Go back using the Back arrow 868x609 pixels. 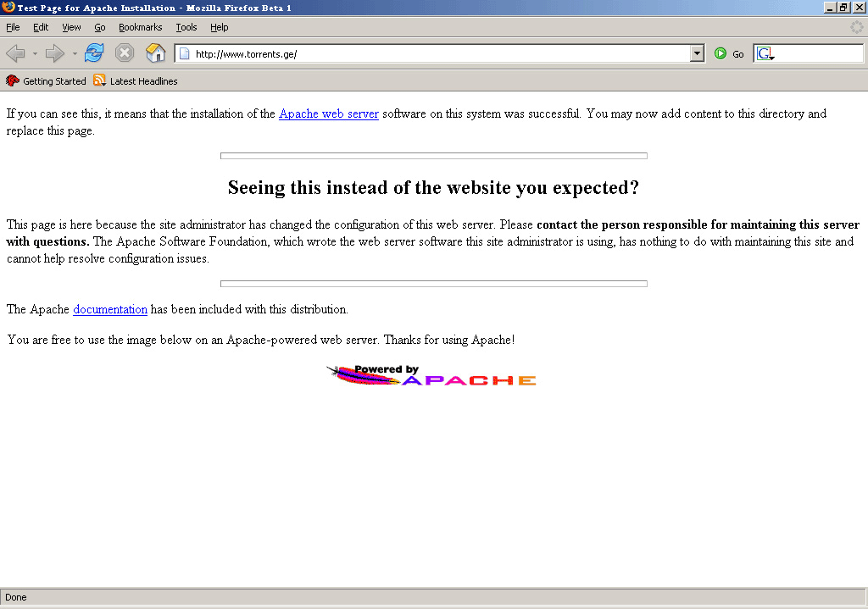(15, 53)
